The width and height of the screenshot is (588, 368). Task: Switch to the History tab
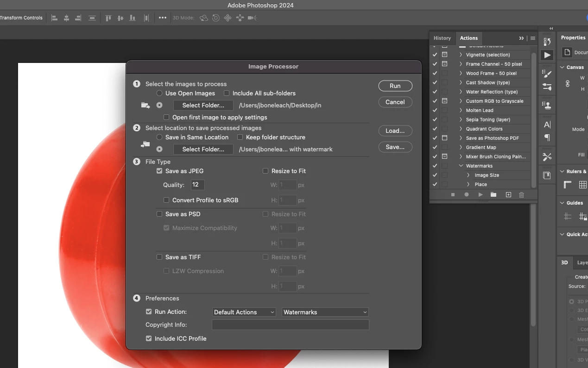coord(442,38)
